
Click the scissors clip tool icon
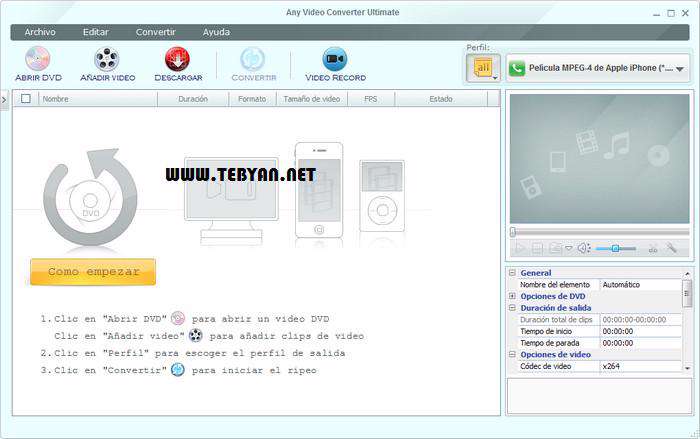pos(653,249)
